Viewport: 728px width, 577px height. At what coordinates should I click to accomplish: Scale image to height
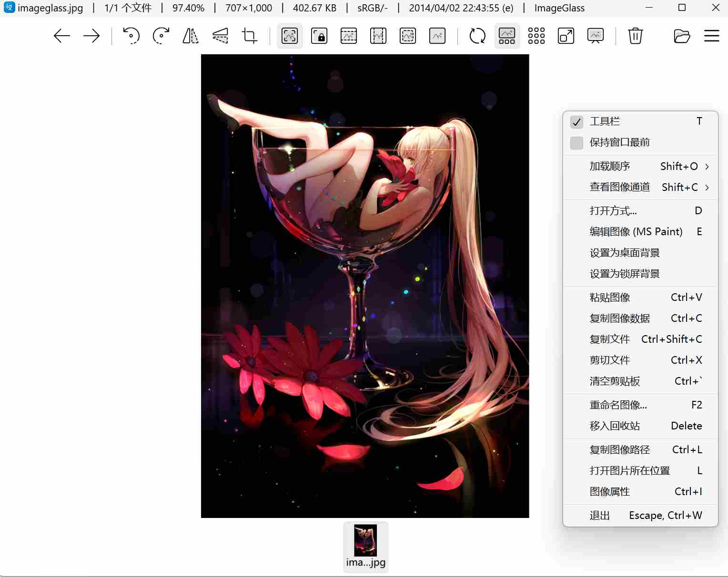coord(378,36)
